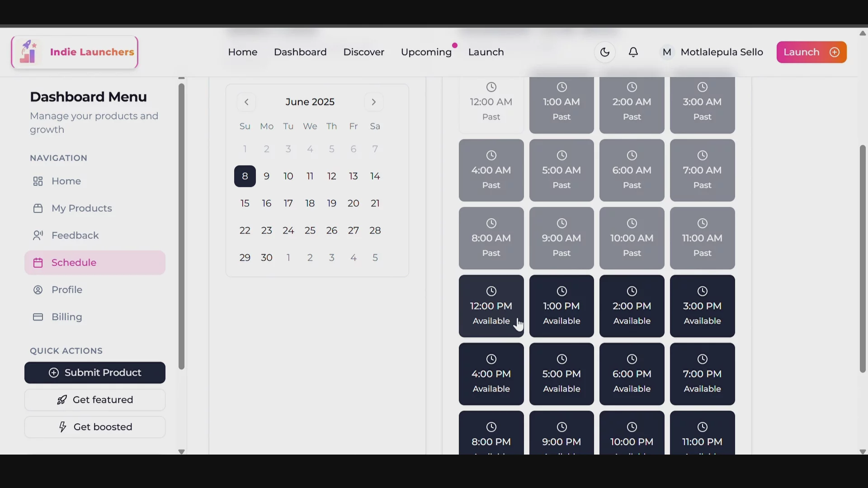The height and width of the screenshot is (488, 868).
Task: Go to the previous month with the left chevron
Action: pyautogui.click(x=246, y=102)
